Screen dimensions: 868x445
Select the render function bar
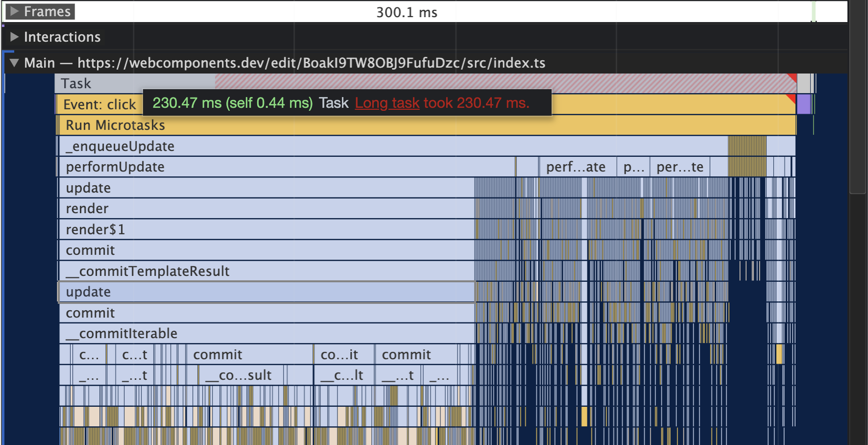(x=87, y=208)
